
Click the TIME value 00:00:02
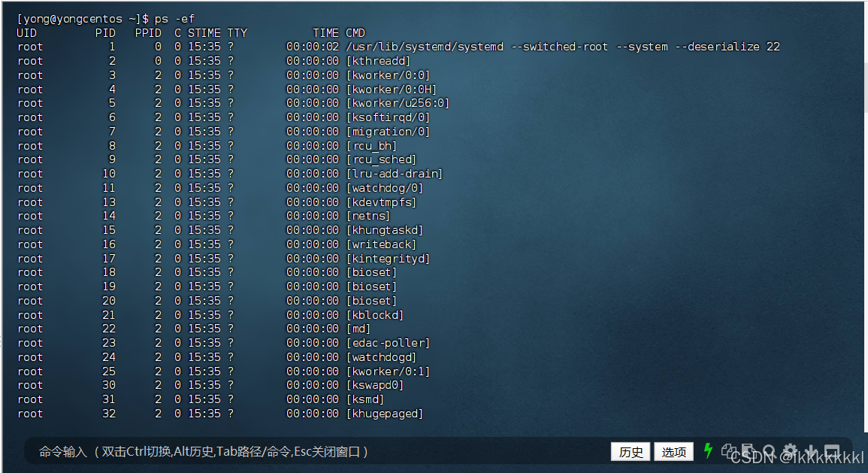click(x=312, y=47)
